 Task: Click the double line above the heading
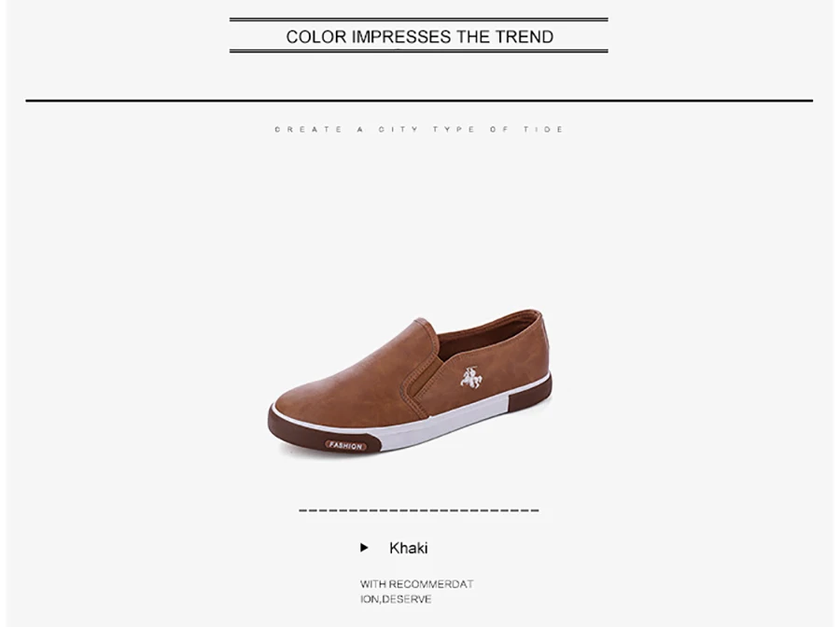419,20
